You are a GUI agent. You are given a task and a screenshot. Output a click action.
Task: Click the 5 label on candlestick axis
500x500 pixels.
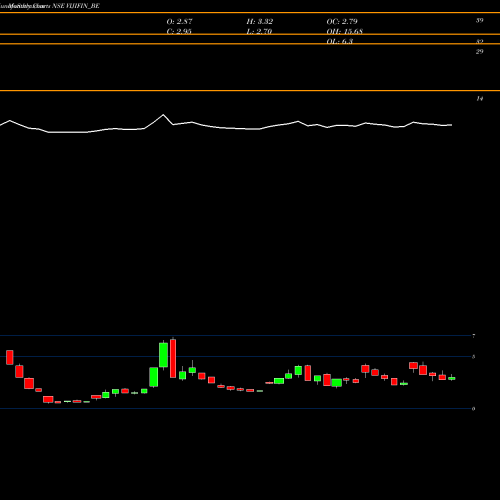point(473,357)
